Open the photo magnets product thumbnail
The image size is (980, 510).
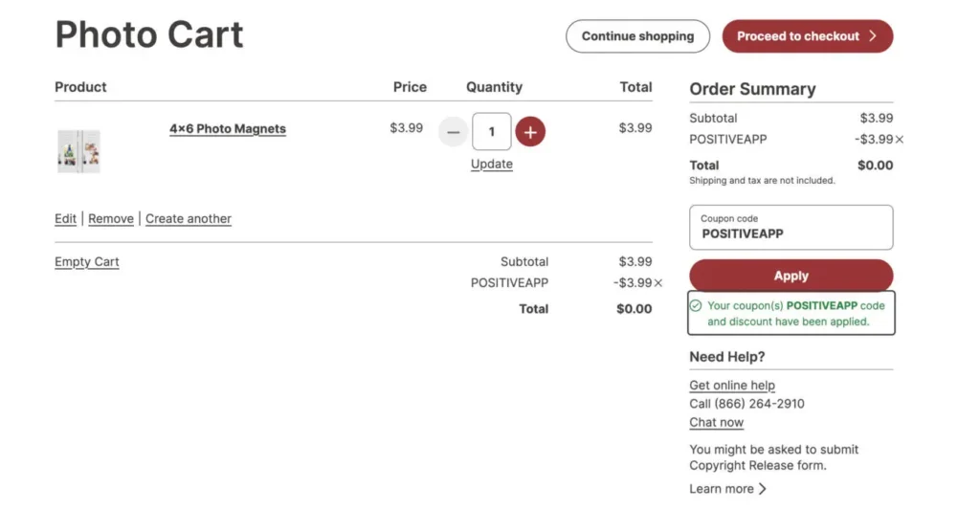point(78,151)
